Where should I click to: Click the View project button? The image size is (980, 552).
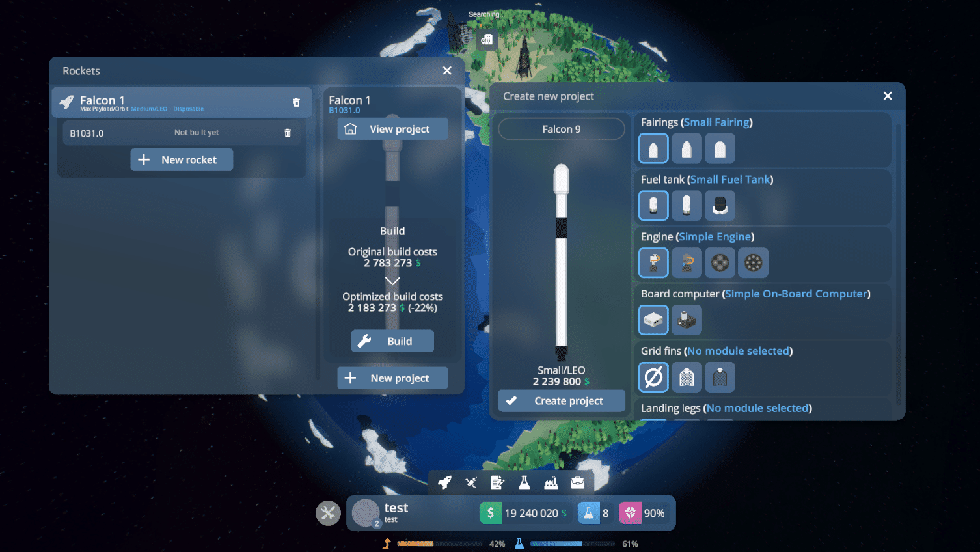pos(392,129)
